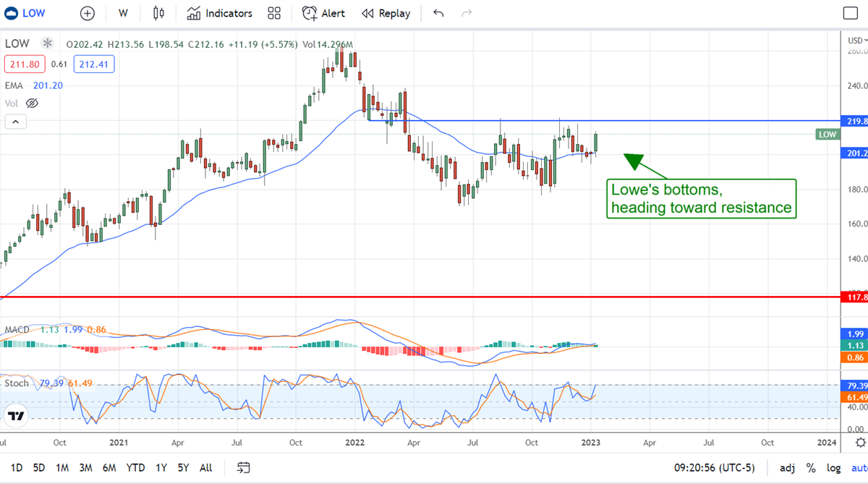Show the hidden Vol indicator

(32, 103)
